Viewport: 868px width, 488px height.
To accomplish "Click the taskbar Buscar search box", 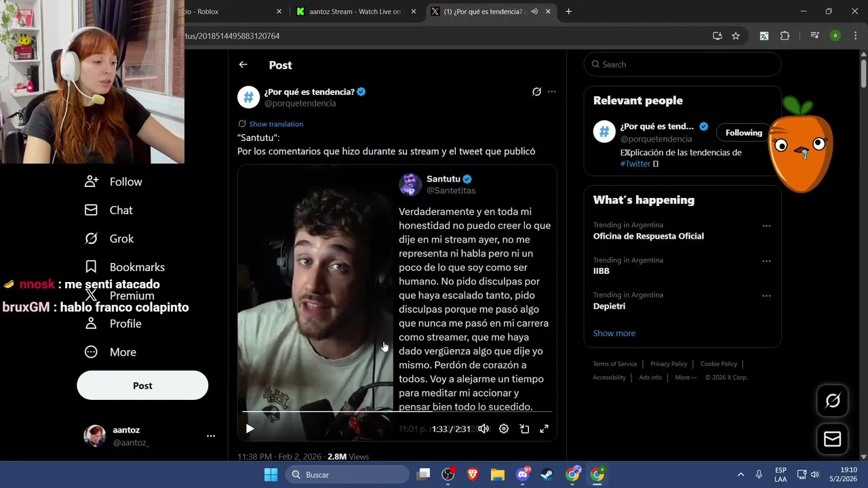I will pos(347,474).
